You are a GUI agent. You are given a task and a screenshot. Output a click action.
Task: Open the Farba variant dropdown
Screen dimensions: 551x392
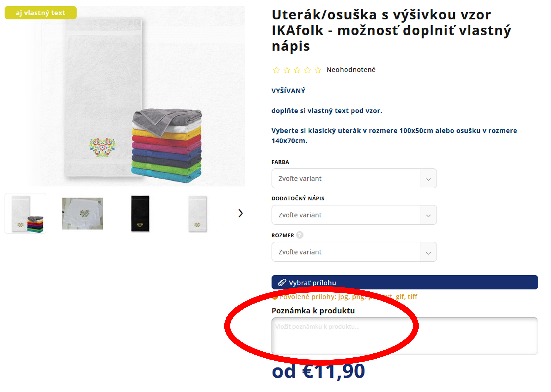[x=354, y=178]
